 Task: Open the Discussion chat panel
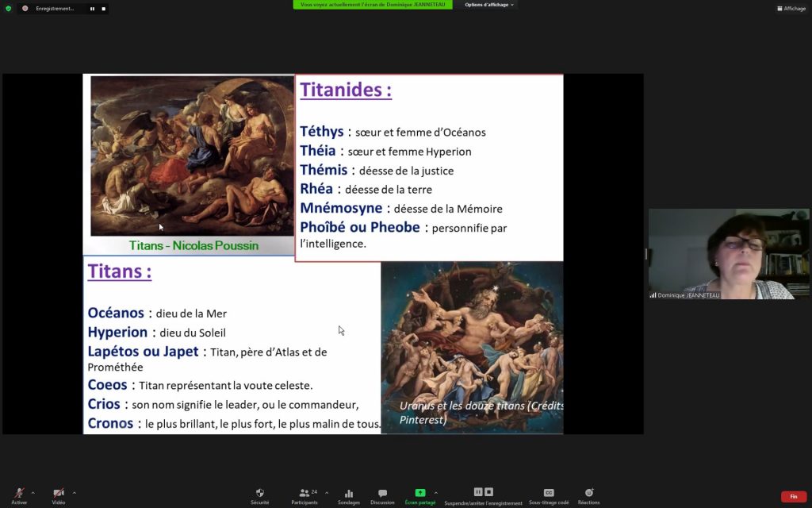point(382,495)
